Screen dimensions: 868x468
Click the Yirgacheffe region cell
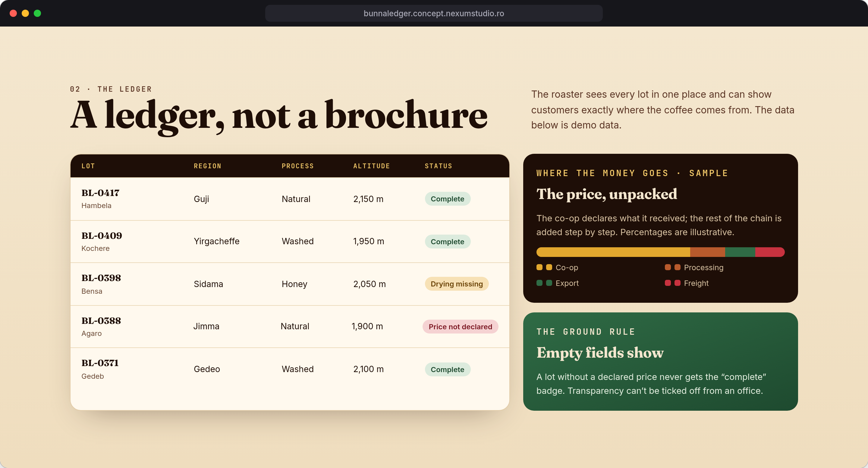coord(216,242)
